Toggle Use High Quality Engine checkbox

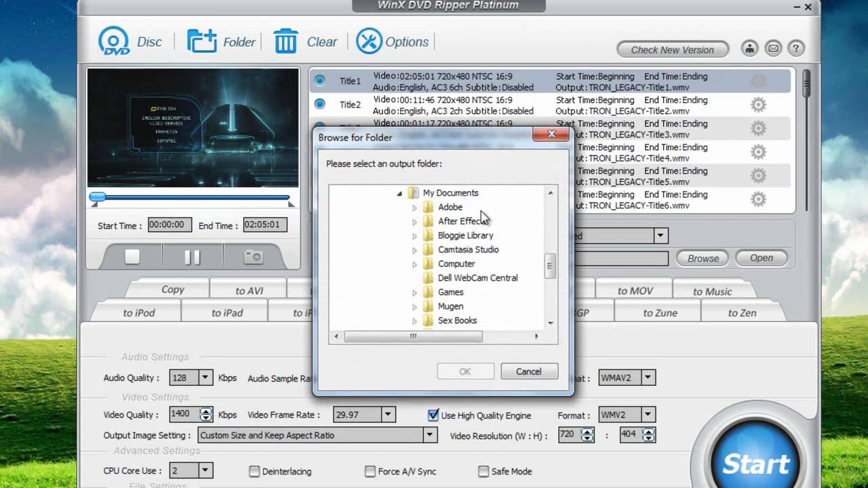pyautogui.click(x=433, y=415)
